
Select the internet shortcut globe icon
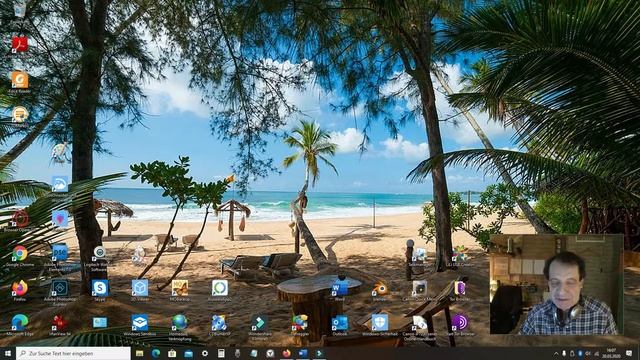pos(180,326)
